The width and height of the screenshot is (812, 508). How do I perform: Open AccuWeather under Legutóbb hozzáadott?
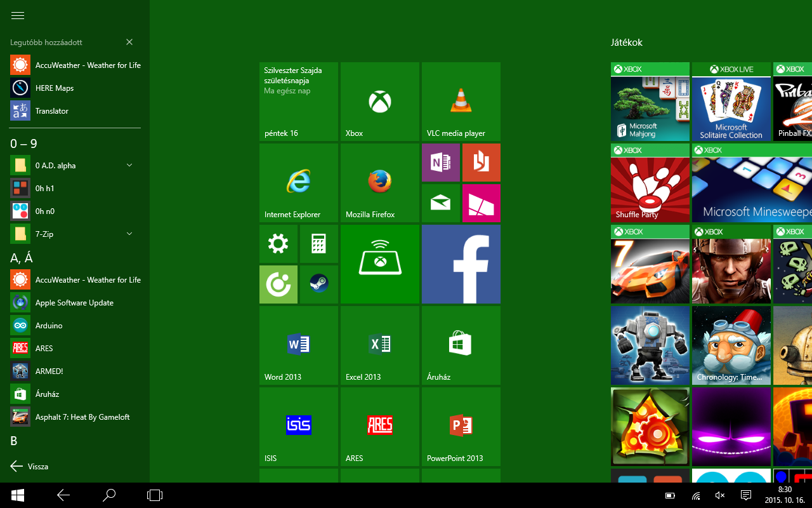coord(75,65)
